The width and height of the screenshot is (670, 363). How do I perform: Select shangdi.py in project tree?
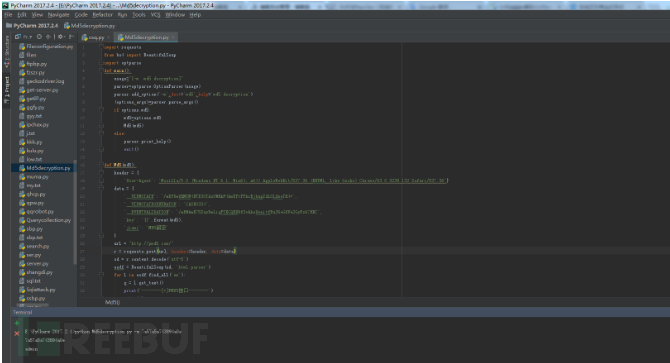click(39, 272)
